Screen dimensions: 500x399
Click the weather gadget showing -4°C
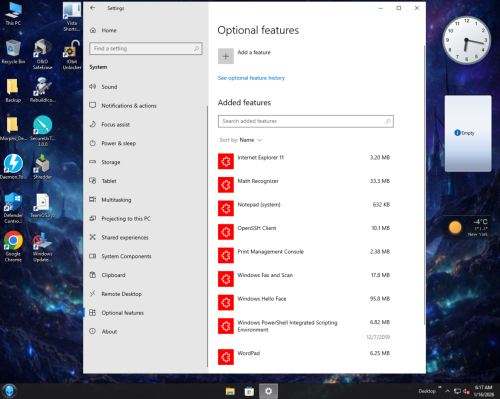pos(467,228)
